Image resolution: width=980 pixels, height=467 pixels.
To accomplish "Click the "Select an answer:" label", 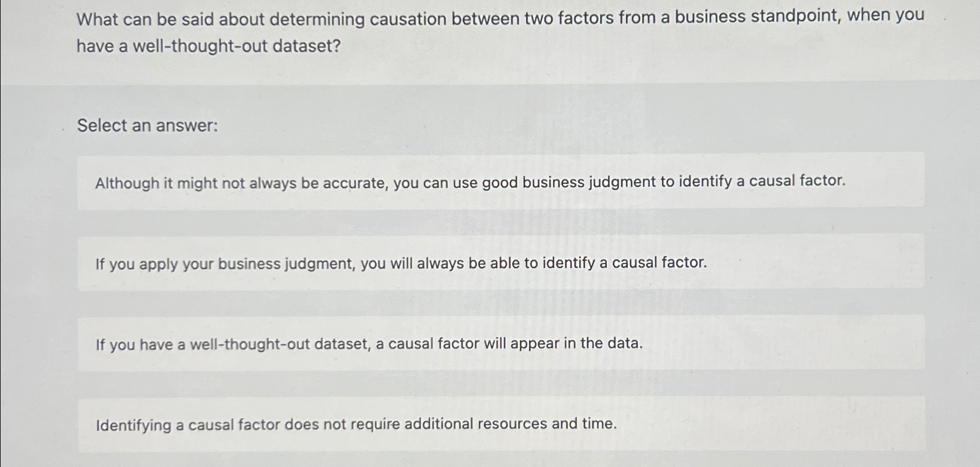I will (x=146, y=126).
